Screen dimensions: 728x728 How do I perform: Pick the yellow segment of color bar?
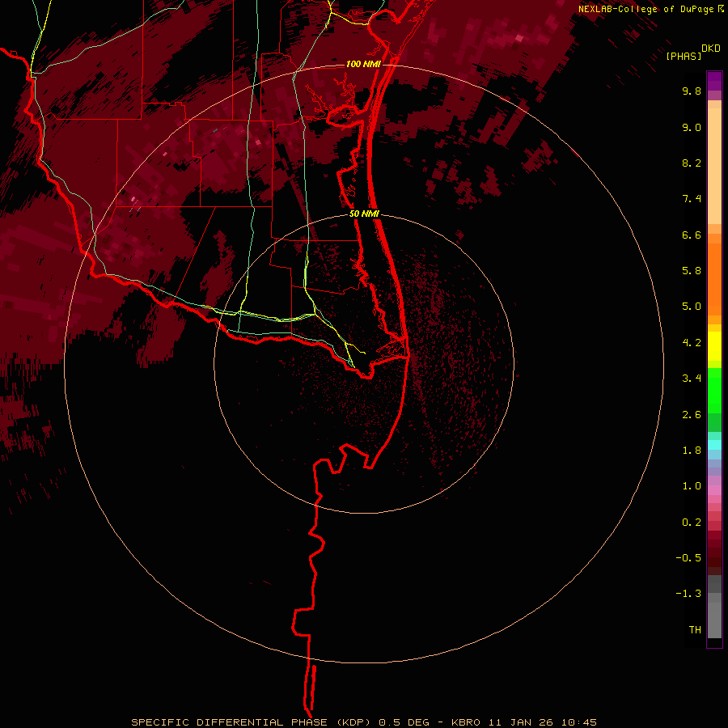(714, 346)
